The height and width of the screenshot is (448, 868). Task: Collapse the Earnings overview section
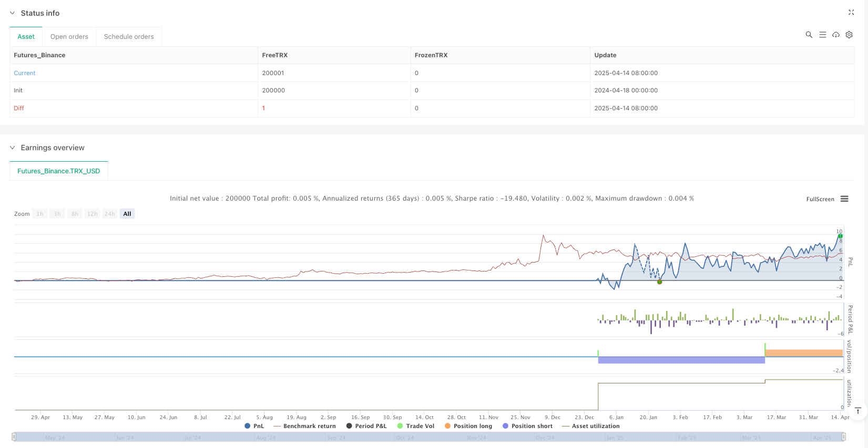[13, 148]
